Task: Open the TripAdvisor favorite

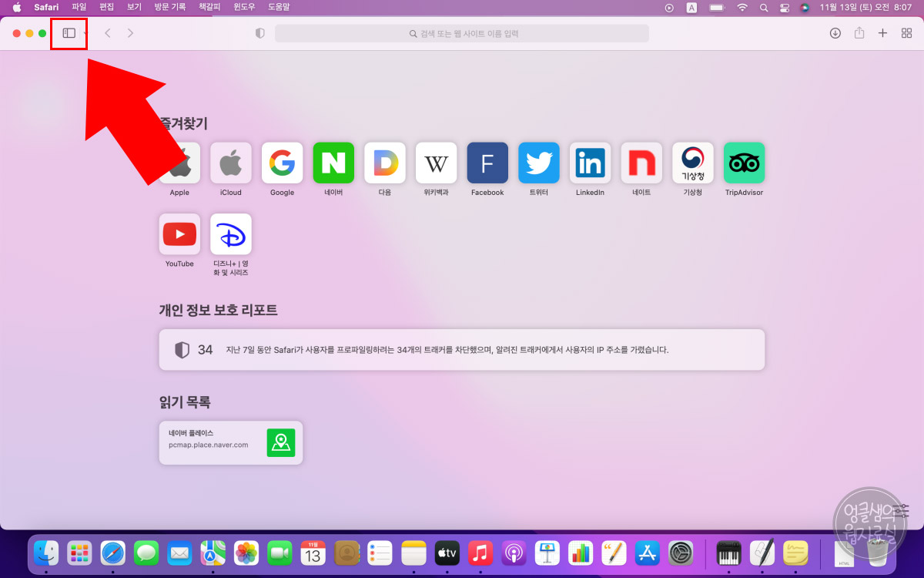Action: pos(744,163)
